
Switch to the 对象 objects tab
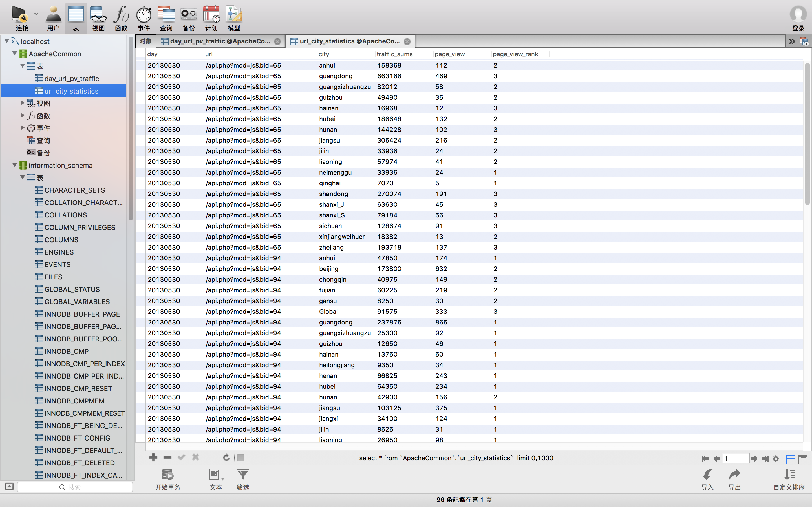click(145, 41)
